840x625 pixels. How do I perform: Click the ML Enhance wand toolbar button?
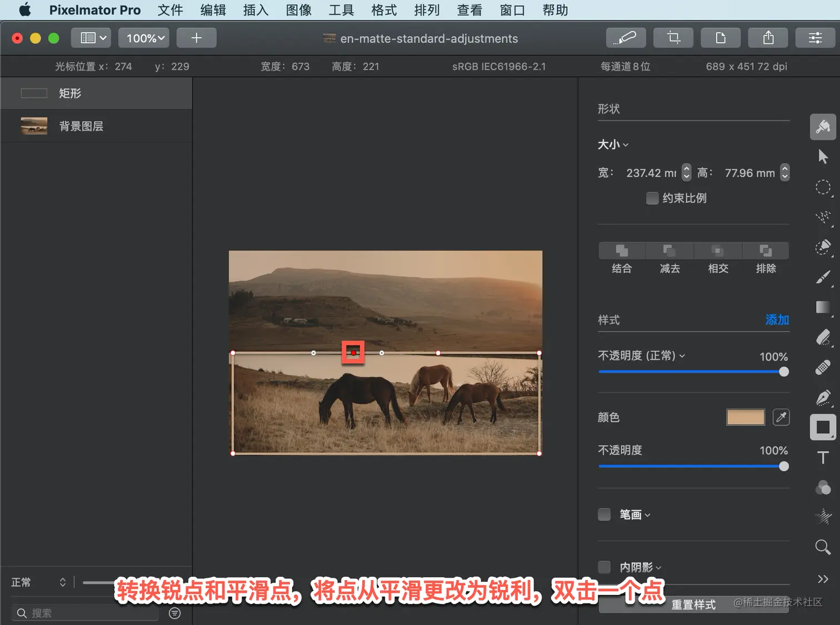(x=626, y=38)
